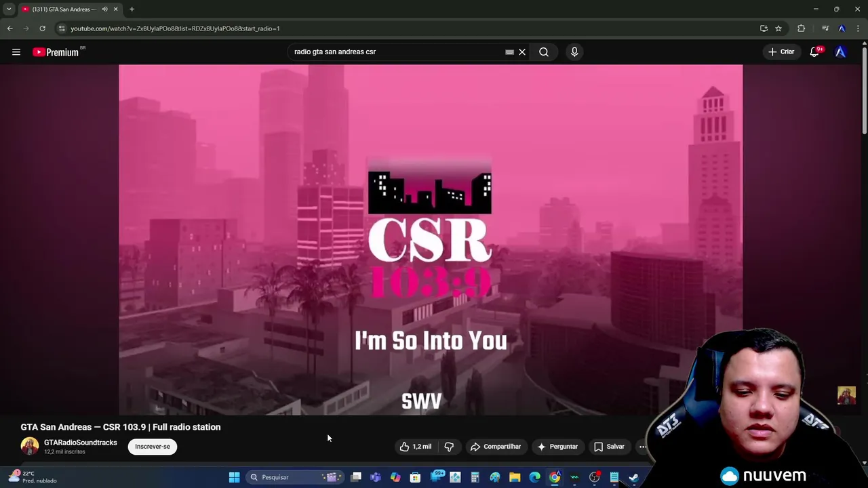Save video to playlist with Salvar
868x488 pixels.
pyautogui.click(x=609, y=447)
